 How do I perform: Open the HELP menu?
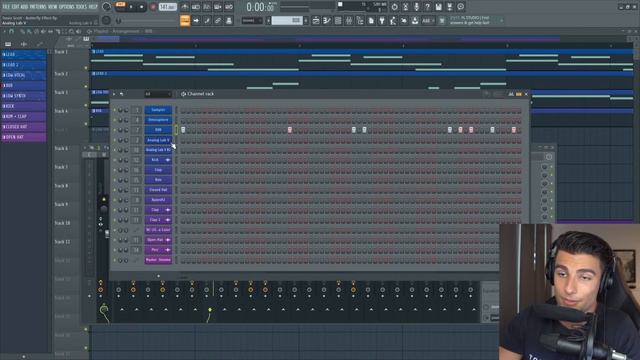pyautogui.click(x=93, y=7)
